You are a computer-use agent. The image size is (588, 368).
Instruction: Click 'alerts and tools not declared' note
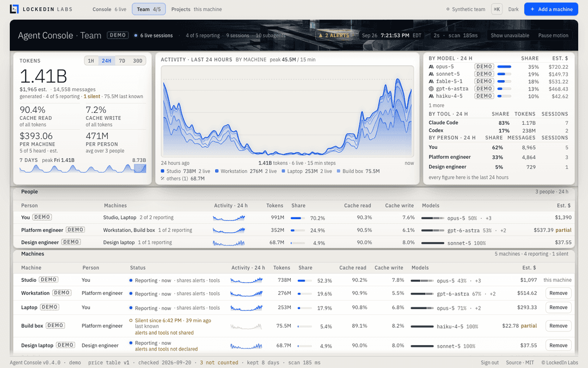[x=166, y=349]
